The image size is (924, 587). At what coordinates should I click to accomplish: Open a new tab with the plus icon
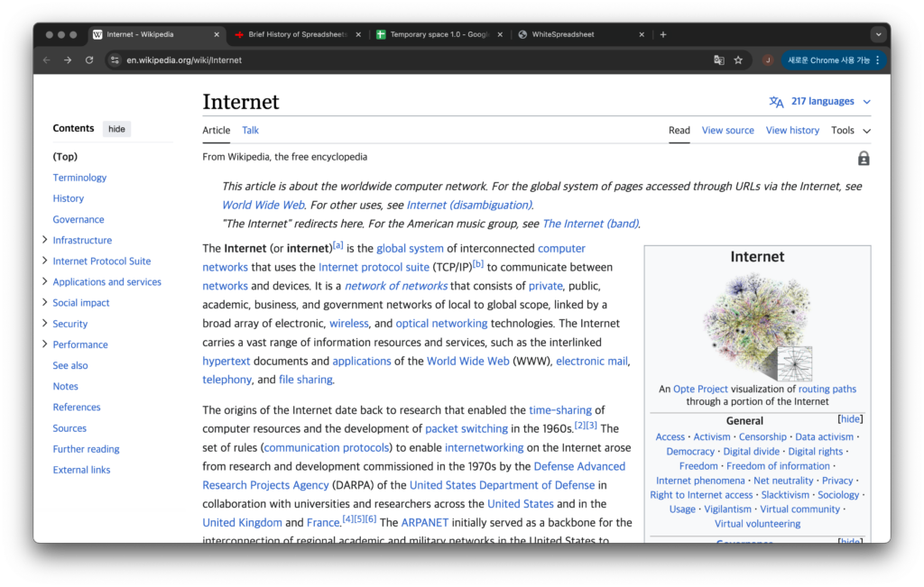[663, 34]
